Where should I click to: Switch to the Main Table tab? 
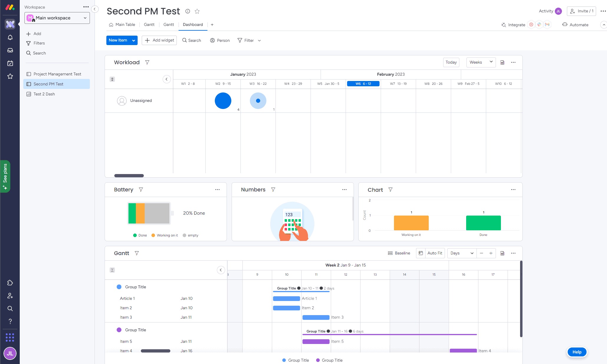(122, 25)
